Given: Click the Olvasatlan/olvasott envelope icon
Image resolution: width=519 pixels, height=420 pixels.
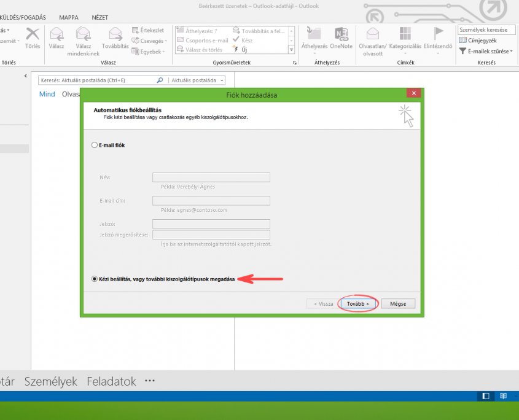Looking at the screenshot, I should [x=372, y=34].
